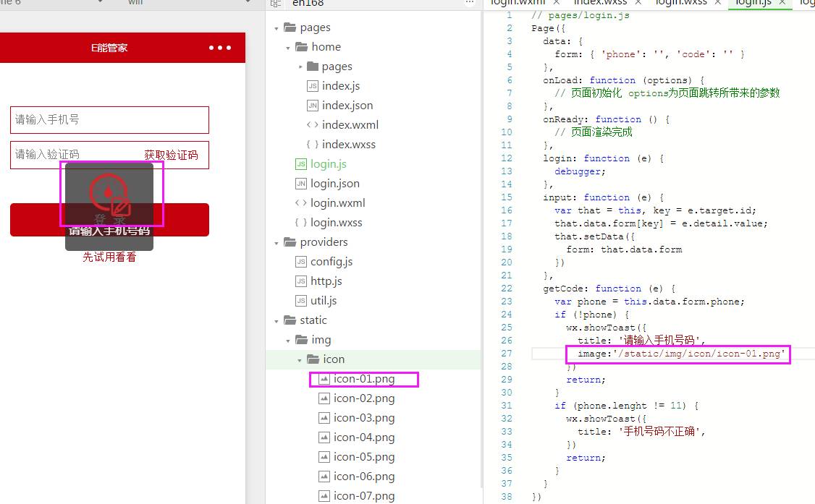The width and height of the screenshot is (815, 504).
Task: Collapse the home folder arrow
Action: pyautogui.click(x=288, y=48)
